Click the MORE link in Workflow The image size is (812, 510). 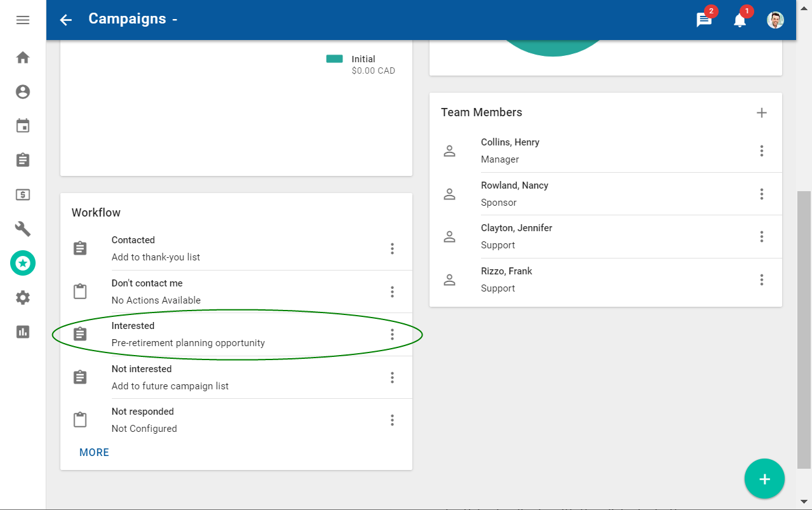click(94, 452)
